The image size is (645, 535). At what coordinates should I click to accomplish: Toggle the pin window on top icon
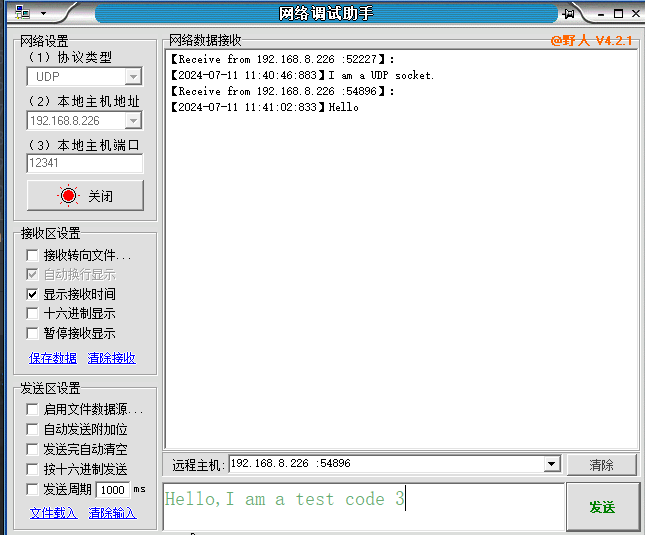point(568,14)
